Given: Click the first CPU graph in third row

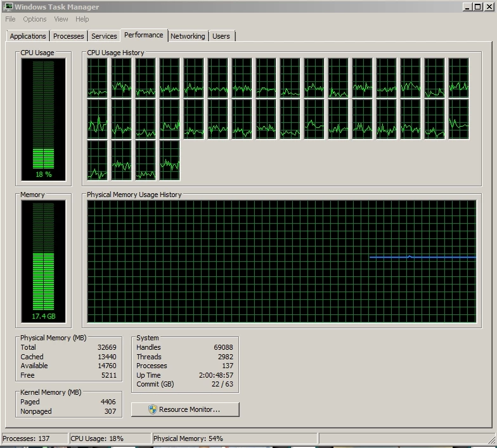Looking at the screenshot, I should (x=98, y=160).
